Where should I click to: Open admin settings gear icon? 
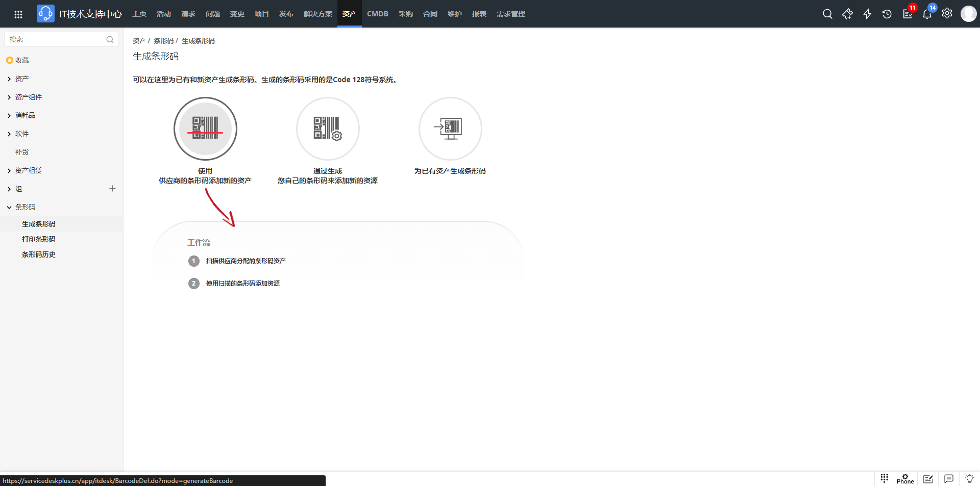(x=947, y=14)
